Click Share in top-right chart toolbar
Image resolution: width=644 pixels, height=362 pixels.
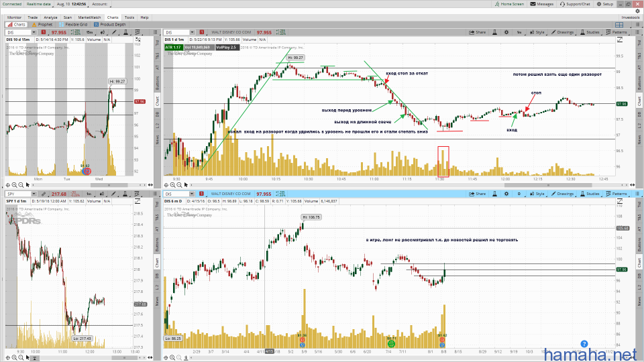tap(478, 32)
